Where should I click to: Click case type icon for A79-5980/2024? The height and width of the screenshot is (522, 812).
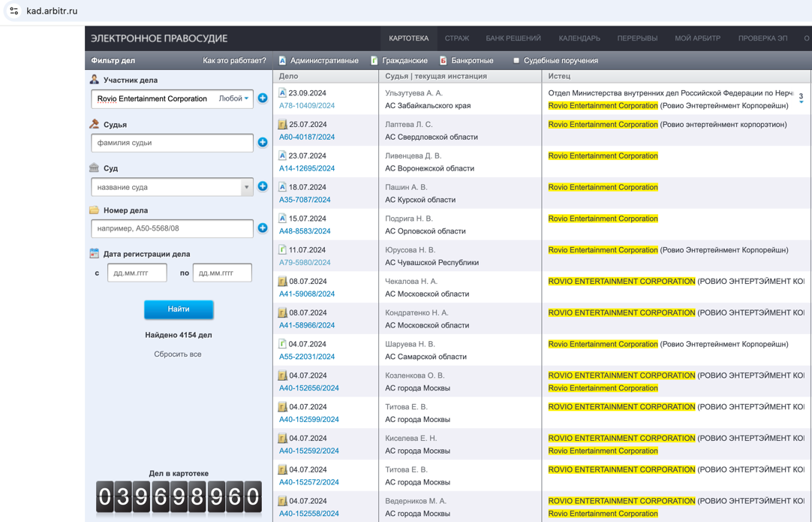[x=282, y=250]
